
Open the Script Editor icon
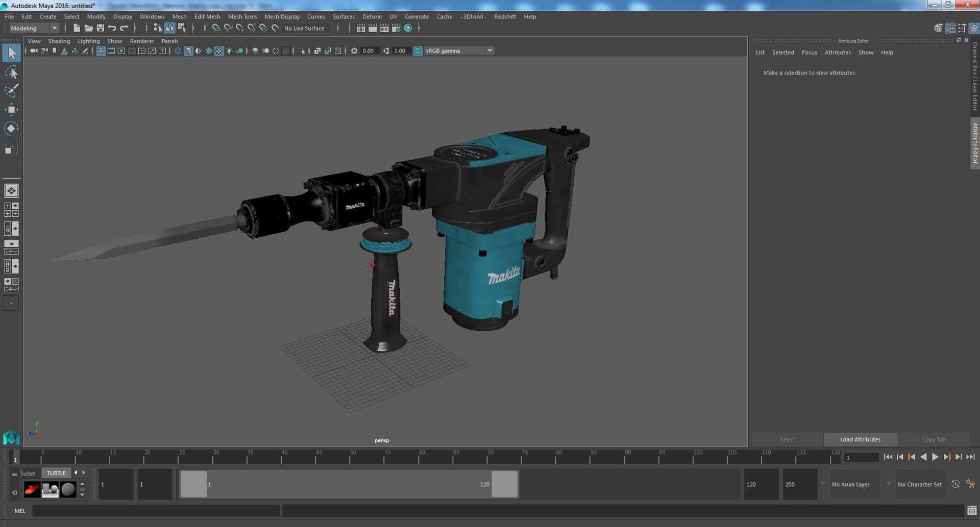coord(972,511)
